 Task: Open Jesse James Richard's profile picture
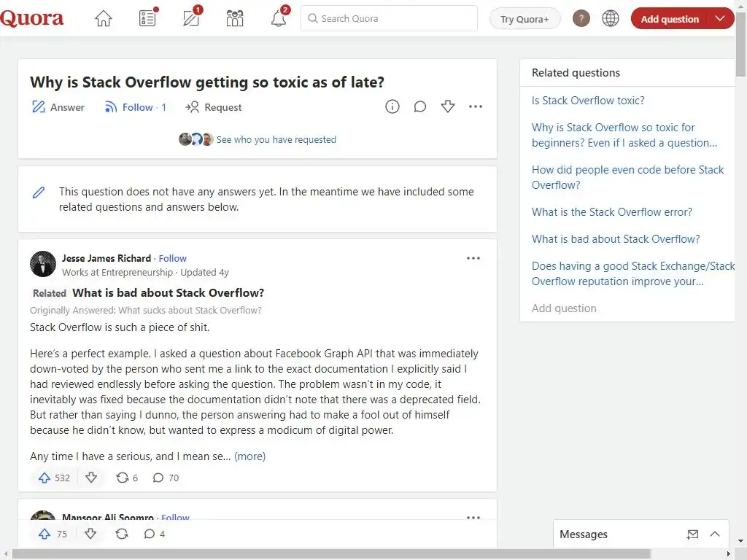tap(43, 264)
